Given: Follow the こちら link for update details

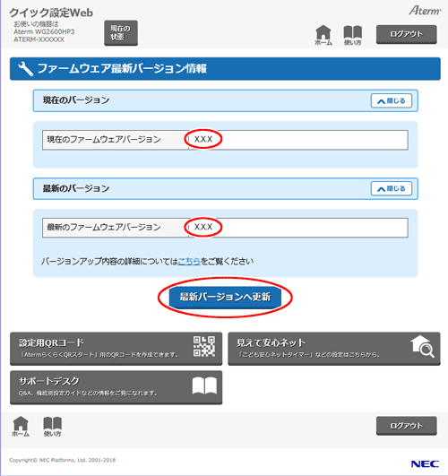Looking at the screenshot, I should (189, 261).
